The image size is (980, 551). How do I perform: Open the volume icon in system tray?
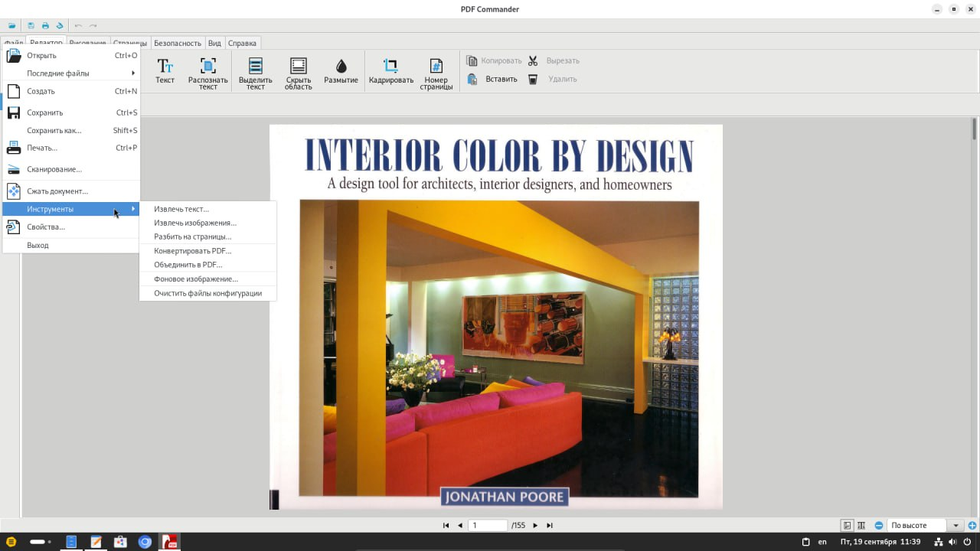(952, 542)
